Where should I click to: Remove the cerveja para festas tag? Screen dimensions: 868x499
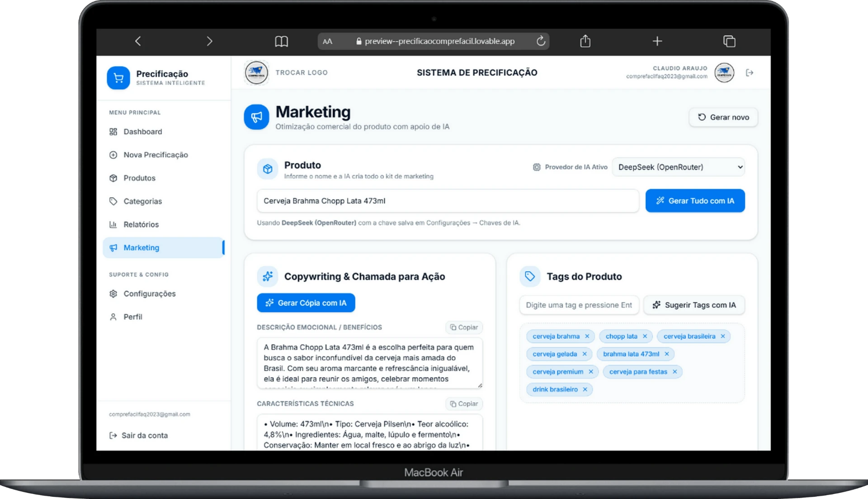(x=675, y=371)
